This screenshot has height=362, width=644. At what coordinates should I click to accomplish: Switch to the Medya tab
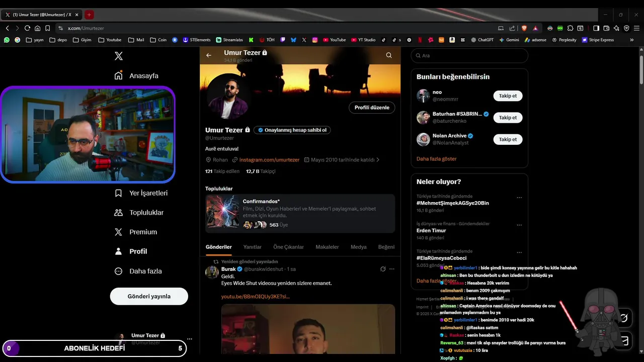pos(359,247)
